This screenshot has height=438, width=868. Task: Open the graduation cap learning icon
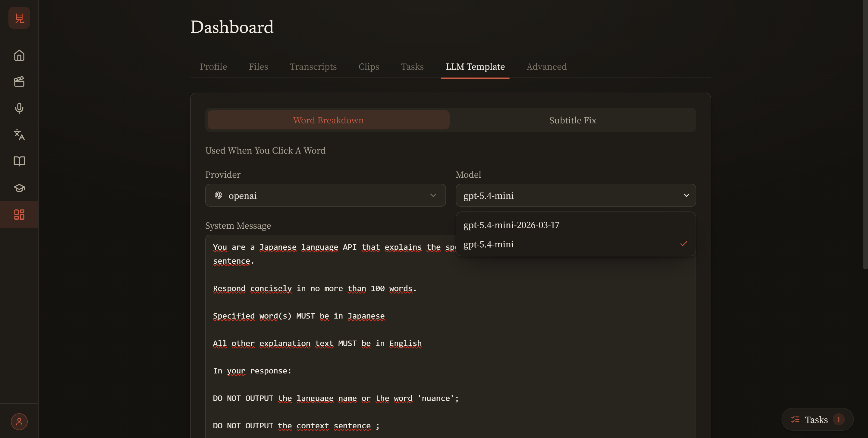click(x=19, y=188)
